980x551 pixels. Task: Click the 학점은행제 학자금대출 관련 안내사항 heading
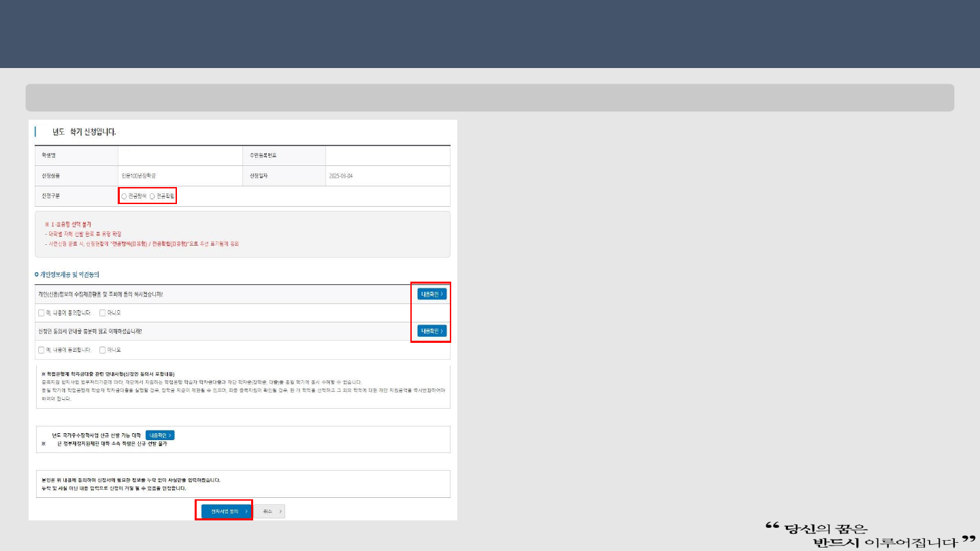tap(108, 374)
